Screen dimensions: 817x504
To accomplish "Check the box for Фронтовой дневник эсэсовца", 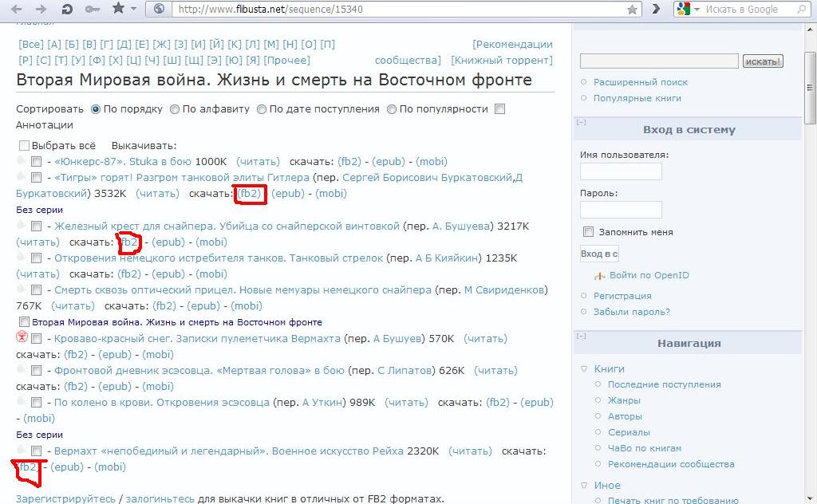I will 36,371.
